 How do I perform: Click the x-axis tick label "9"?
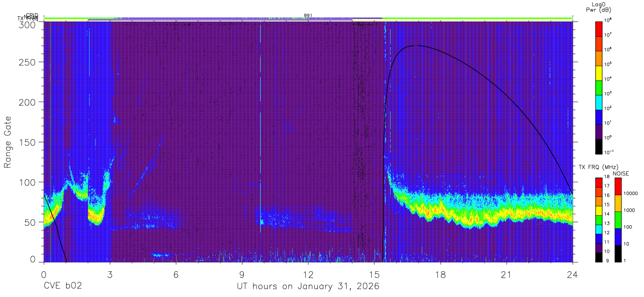pyautogui.click(x=242, y=274)
